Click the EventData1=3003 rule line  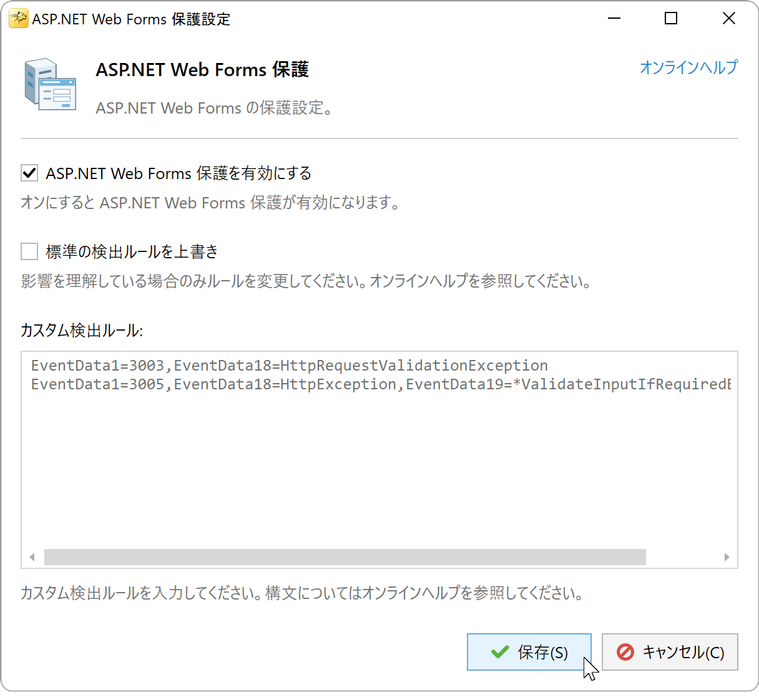[290, 366]
